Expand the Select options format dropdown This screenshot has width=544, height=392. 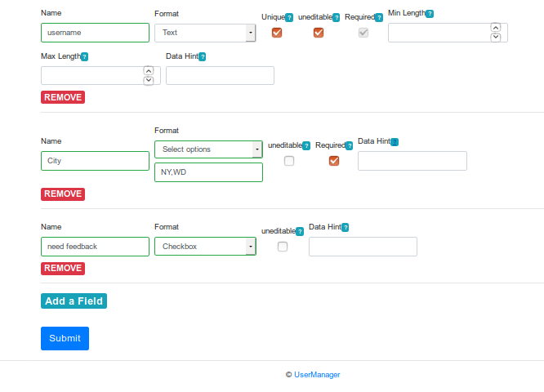208,149
